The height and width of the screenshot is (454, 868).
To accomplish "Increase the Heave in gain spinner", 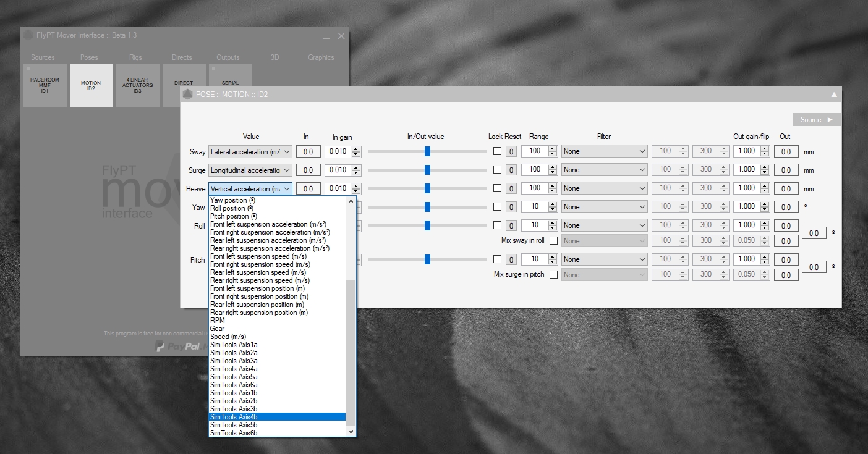I will coord(355,186).
